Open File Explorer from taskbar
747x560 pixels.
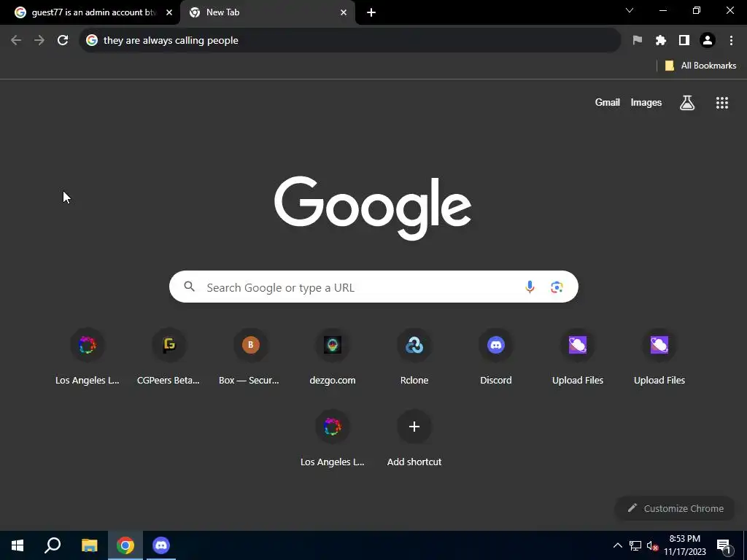[x=89, y=545]
